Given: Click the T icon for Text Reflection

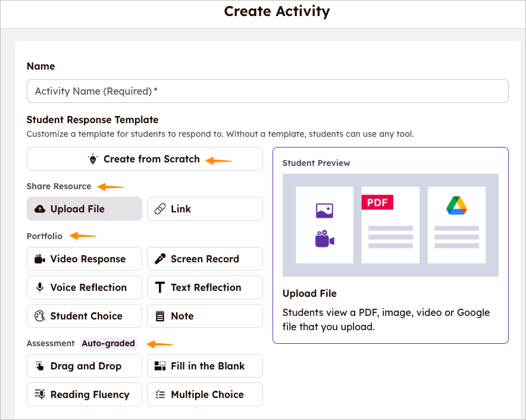Looking at the screenshot, I should coord(159,288).
